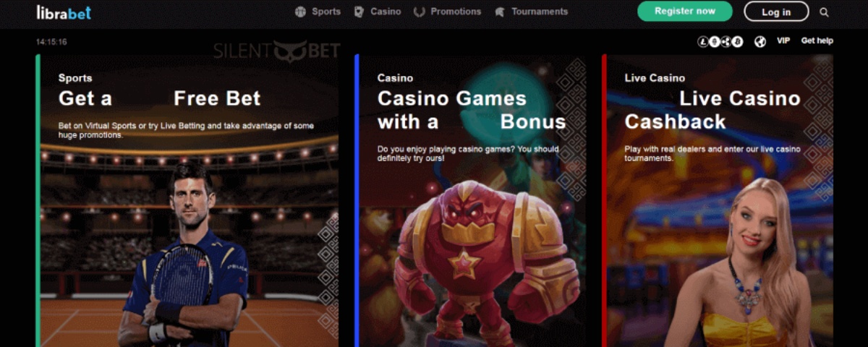
Task: Open the VIP link
Action: coord(783,41)
